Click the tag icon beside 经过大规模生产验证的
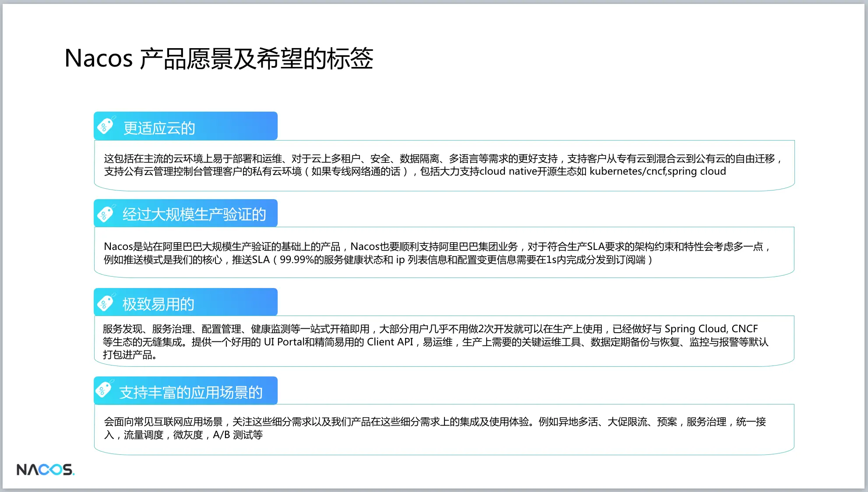This screenshot has height=492, width=868. (106, 214)
